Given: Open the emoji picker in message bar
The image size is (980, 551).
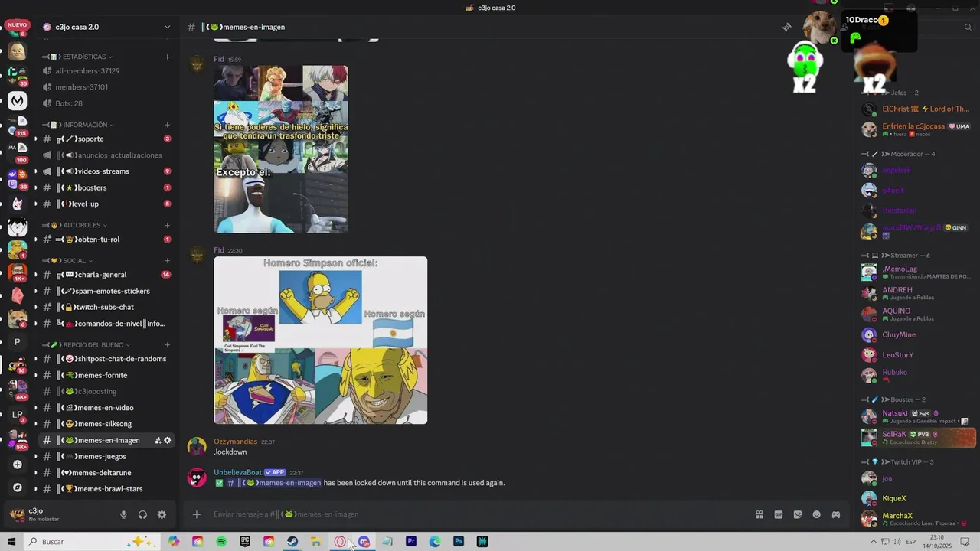Looking at the screenshot, I should click(x=817, y=515).
